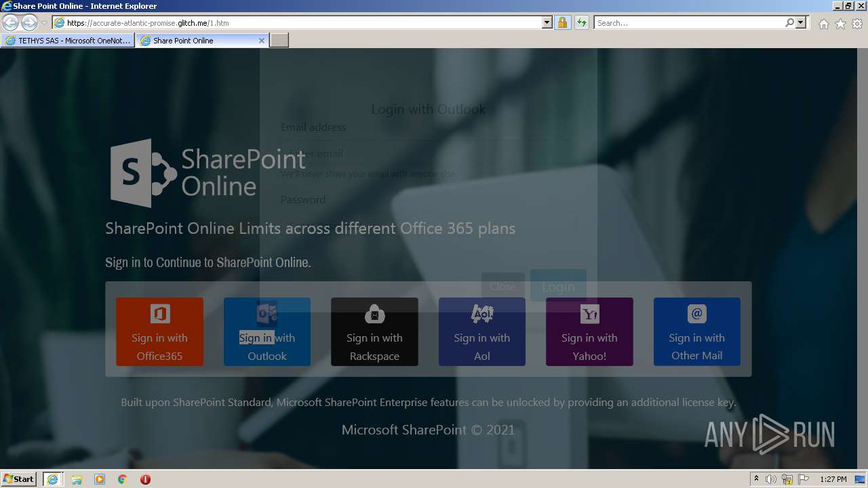The width and height of the screenshot is (868, 488).
Task: Click Sign in with Rackspace tile
Action: [x=374, y=331]
